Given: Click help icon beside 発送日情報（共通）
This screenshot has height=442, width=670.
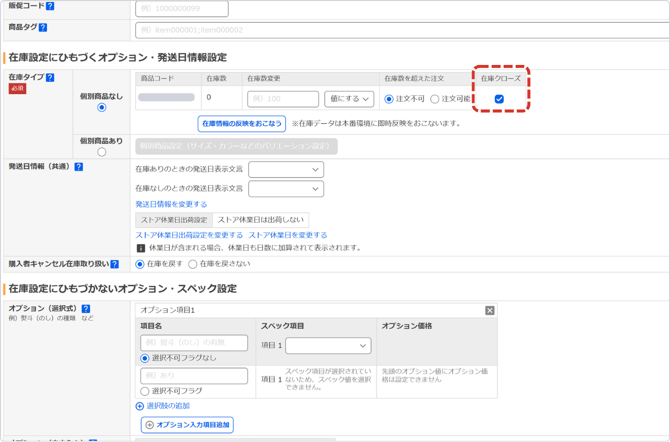Looking at the screenshot, I should [x=79, y=167].
